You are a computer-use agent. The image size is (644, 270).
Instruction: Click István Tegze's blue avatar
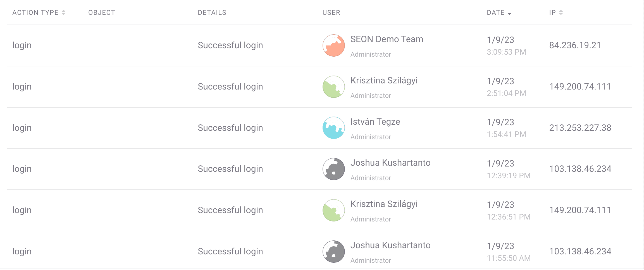pos(333,128)
